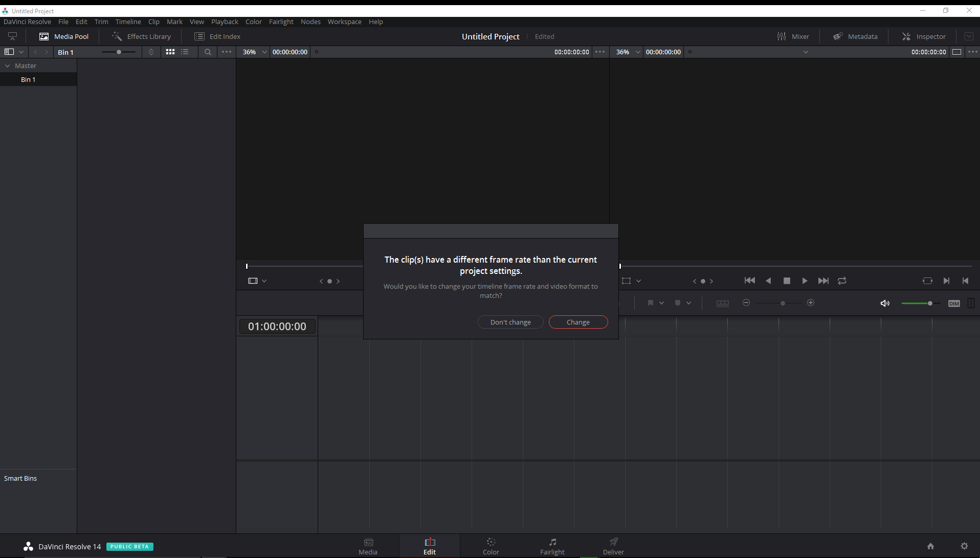Stop playback
The height and width of the screenshot is (558, 980).
[787, 281]
